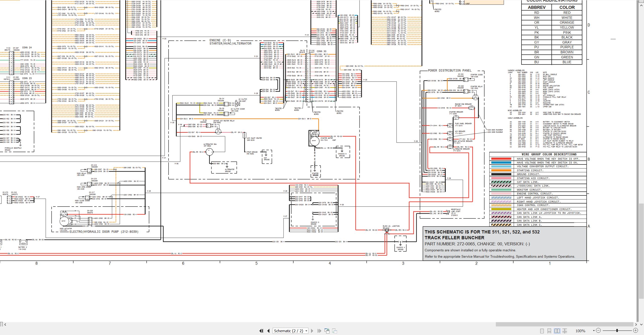644x335 pixels.
Task: Click the red HAVE VOLTAGE KEY SWITCH OFF swatch
Action: pos(501,159)
